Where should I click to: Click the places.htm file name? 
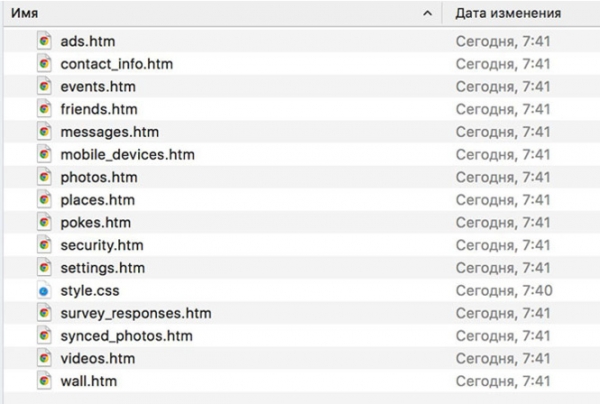click(97, 200)
